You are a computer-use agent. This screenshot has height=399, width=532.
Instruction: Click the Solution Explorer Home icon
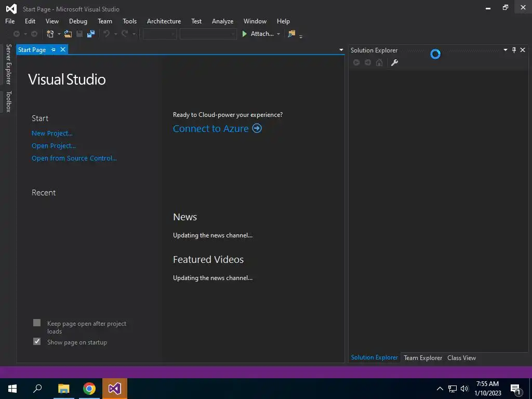[379, 62]
